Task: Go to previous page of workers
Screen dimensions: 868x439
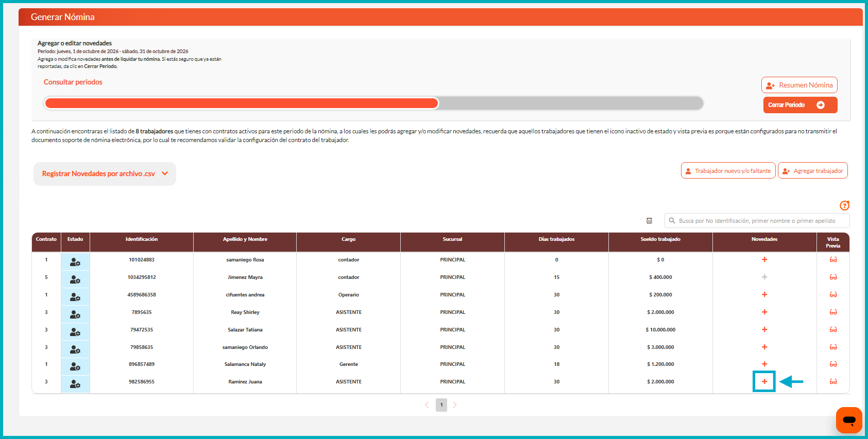Action: (x=427, y=405)
